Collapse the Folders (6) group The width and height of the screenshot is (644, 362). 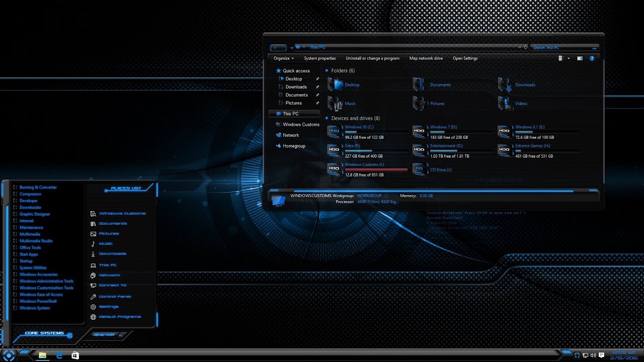click(x=327, y=71)
